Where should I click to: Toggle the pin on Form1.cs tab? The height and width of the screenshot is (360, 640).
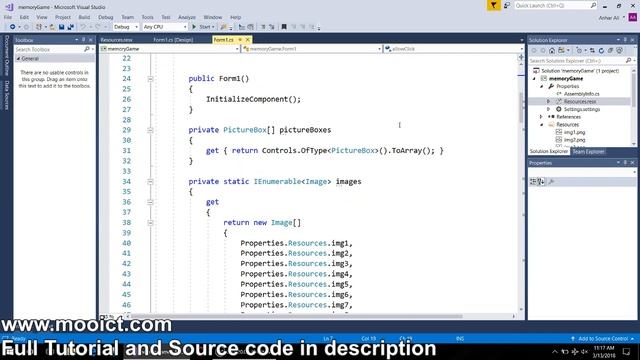(240, 40)
